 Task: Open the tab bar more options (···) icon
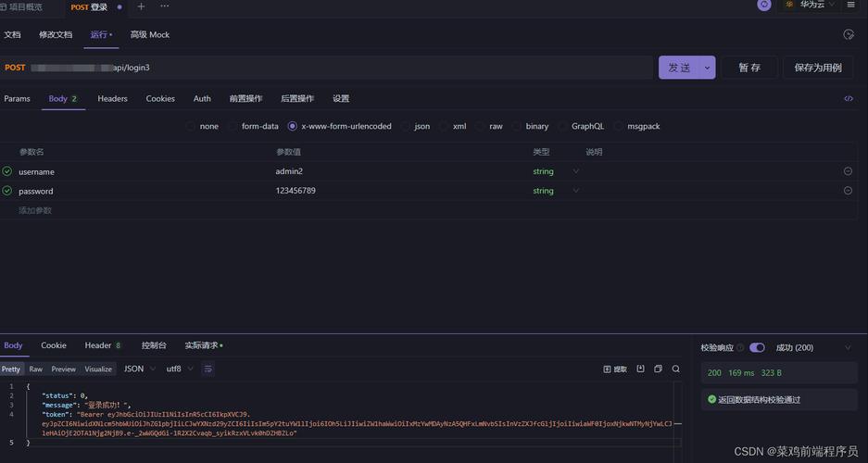(x=164, y=6)
